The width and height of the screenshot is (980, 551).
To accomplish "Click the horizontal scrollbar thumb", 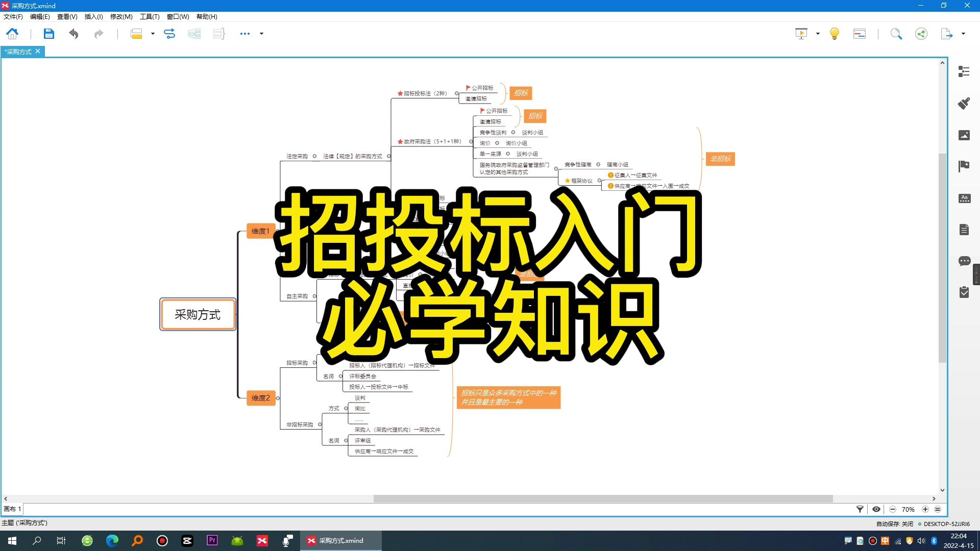I will 603,498.
